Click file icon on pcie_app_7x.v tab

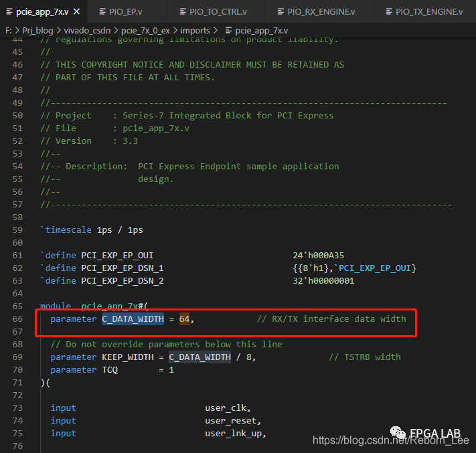click(9, 12)
